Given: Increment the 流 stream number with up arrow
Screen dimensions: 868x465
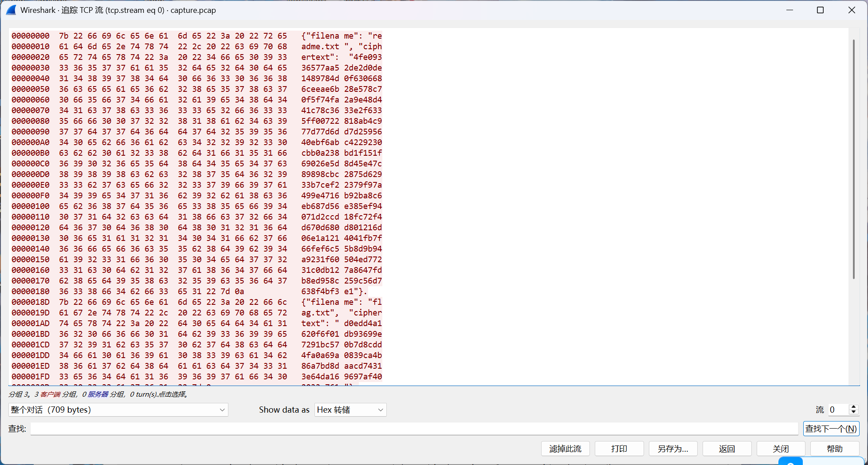Looking at the screenshot, I should click(853, 407).
